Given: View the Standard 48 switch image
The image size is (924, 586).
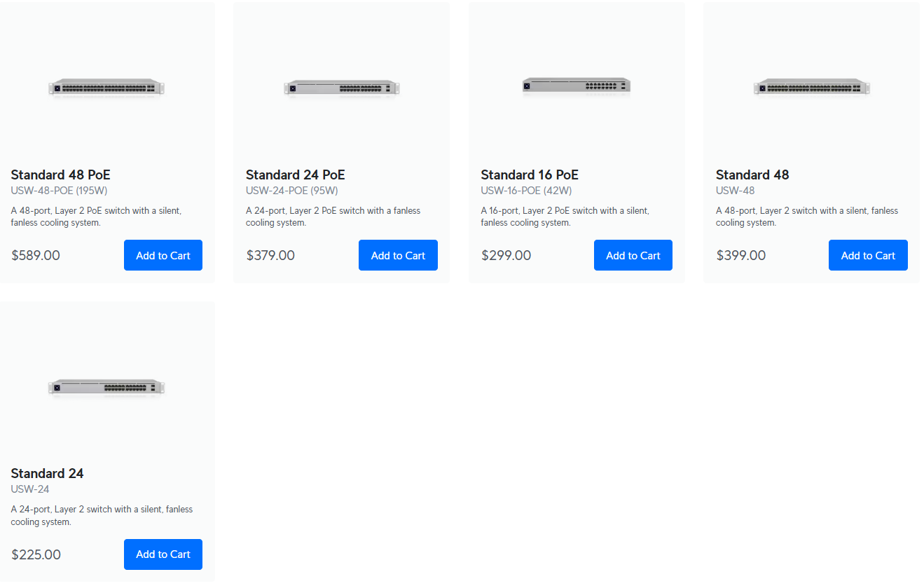Looking at the screenshot, I should point(811,88).
